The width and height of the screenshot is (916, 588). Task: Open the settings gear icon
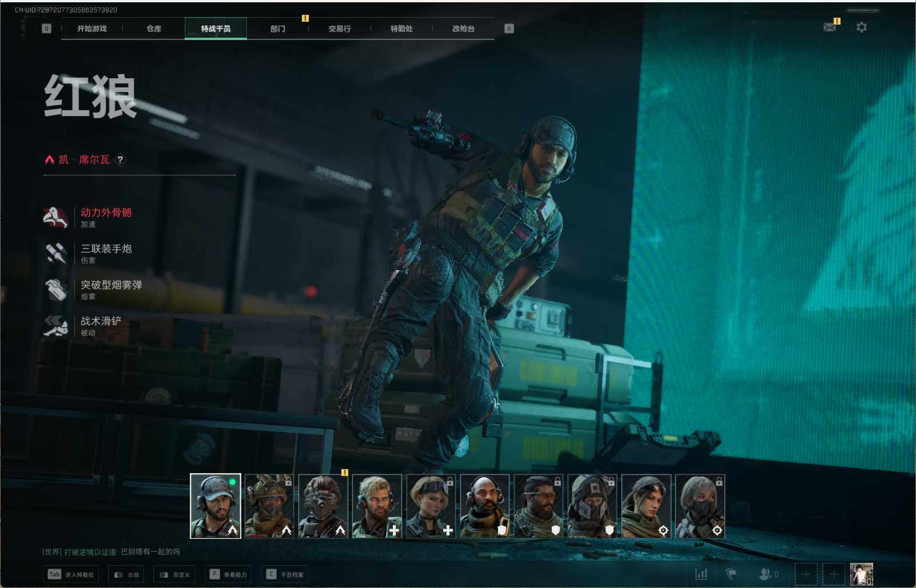[x=862, y=27]
